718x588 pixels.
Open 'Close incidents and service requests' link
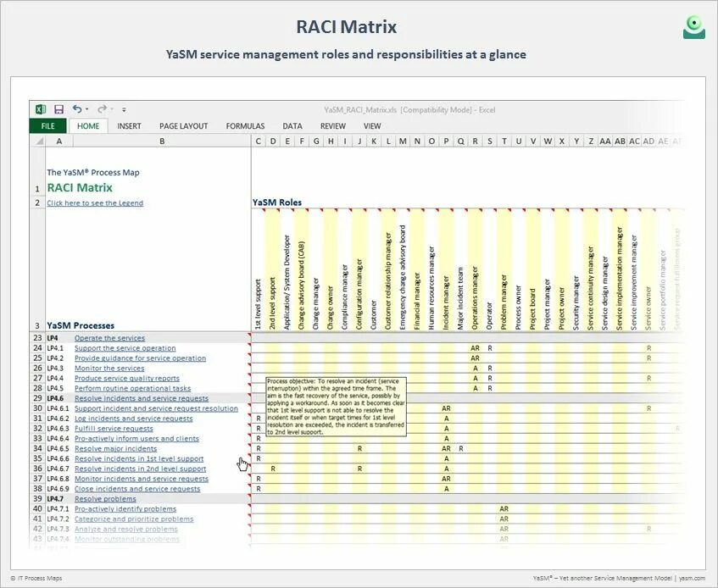coord(137,489)
